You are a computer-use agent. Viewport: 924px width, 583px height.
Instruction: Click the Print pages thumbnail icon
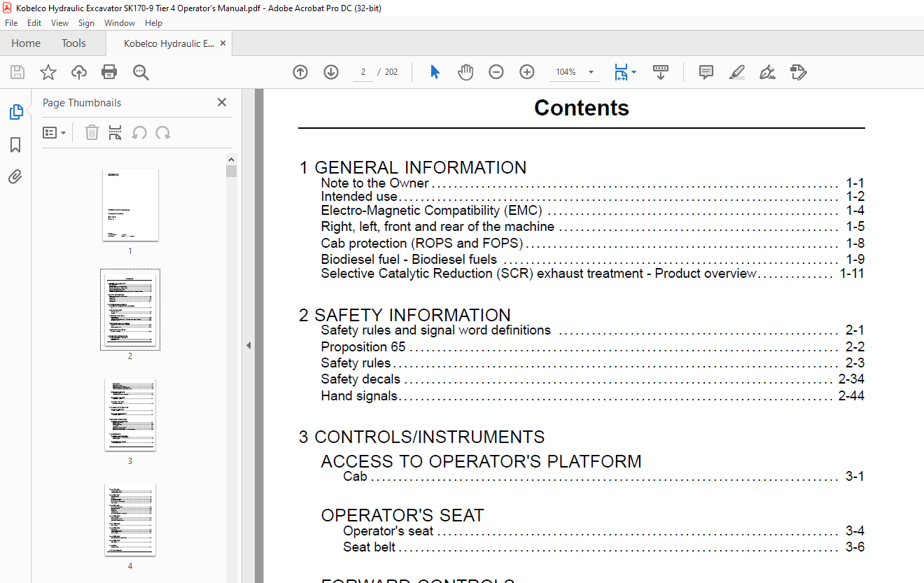point(115,132)
